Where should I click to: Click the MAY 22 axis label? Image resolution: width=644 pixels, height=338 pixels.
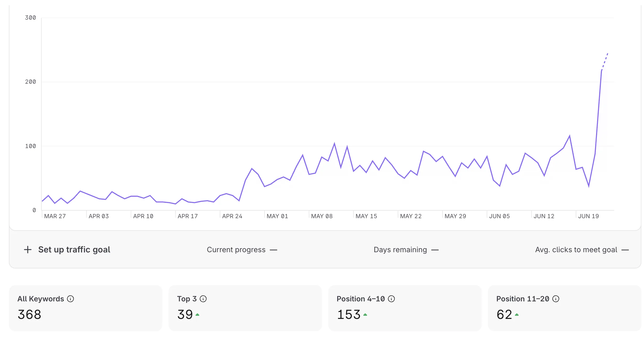click(x=411, y=216)
